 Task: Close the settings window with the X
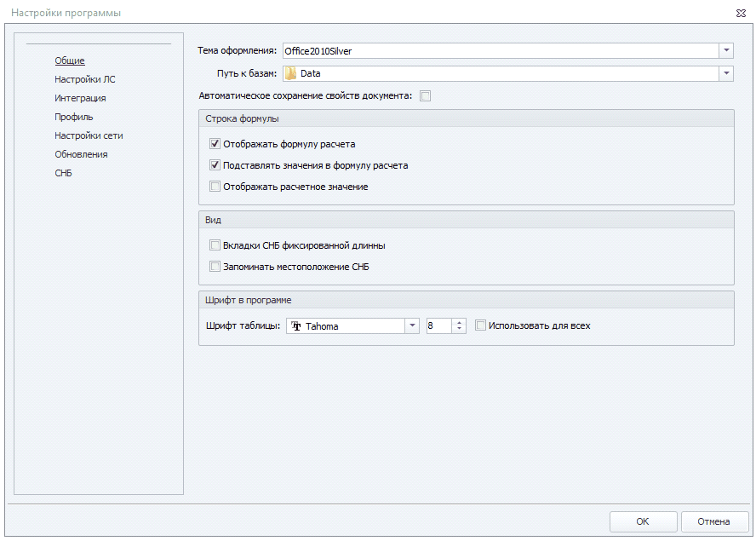point(741,13)
